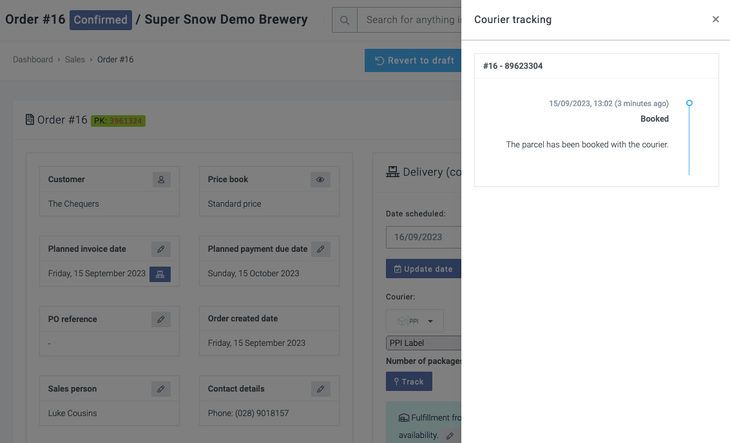730x443 pixels.
Task: Navigate to Sales breadcrumb
Action: click(75, 60)
